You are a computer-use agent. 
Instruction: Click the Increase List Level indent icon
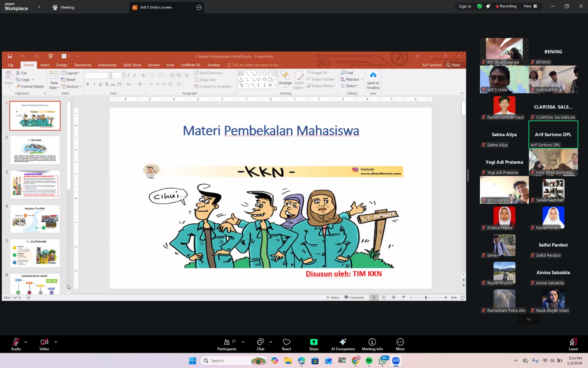[179, 75]
